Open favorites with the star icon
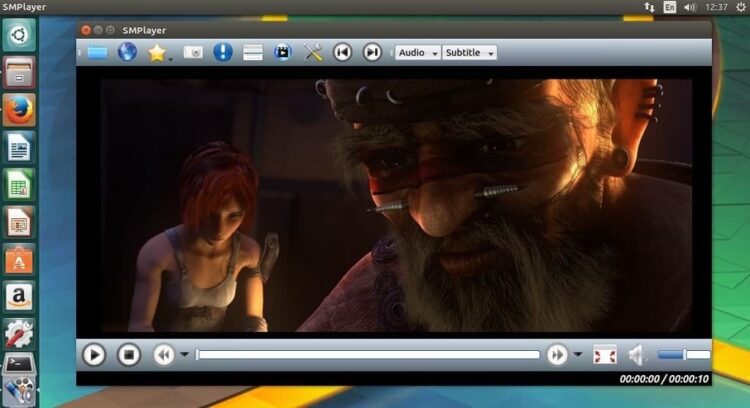The image size is (750, 408). tap(157, 53)
